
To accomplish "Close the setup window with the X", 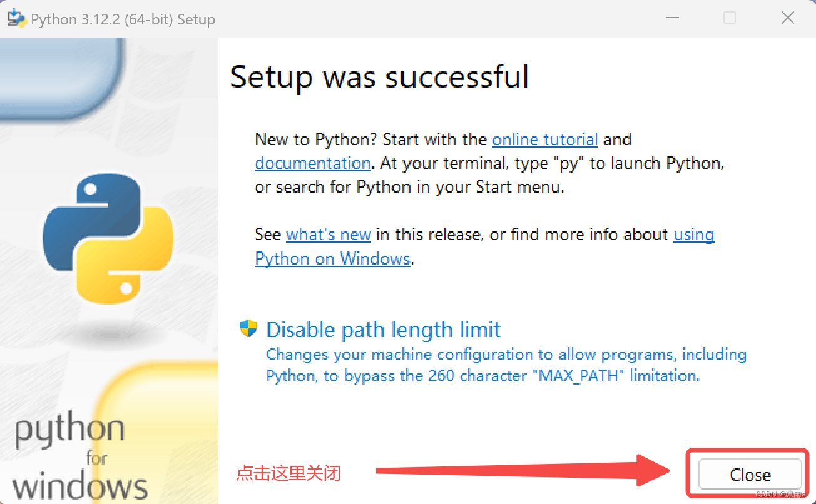I will click(788, 18).
